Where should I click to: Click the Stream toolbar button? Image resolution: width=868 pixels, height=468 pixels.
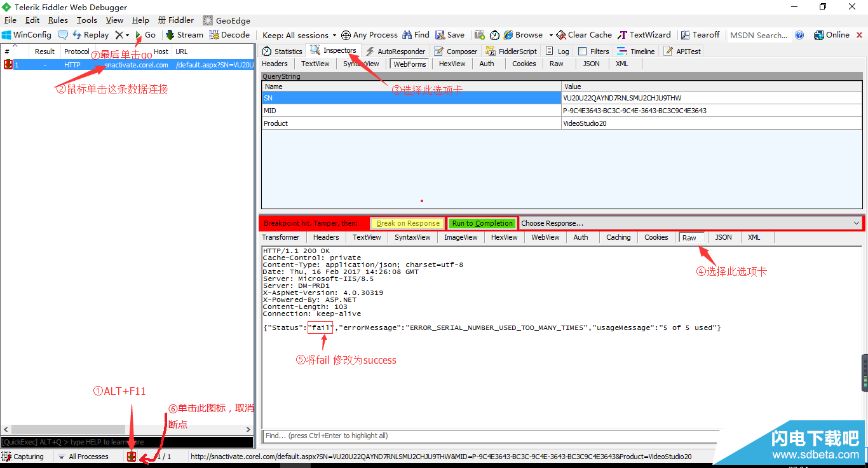tap(184, 35)
